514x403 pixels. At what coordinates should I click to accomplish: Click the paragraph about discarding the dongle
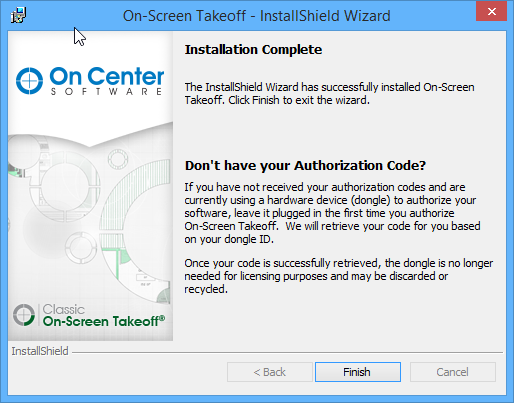click(x=339, y=276)
